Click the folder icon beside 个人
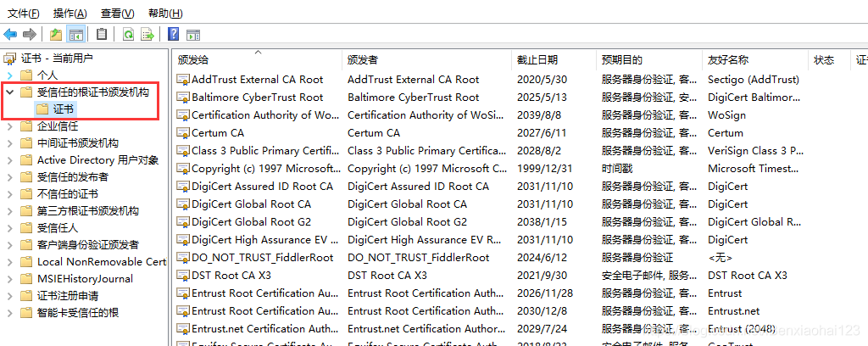The width and height of the screenshot is (868, 346). coord(26,75)
